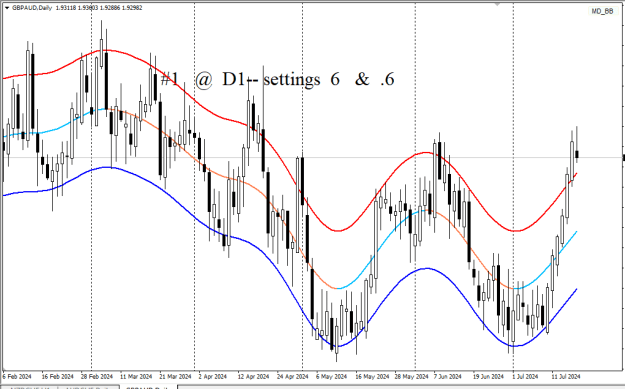Click the 28 Feb 2024 date label

click(x=97, y=377)
